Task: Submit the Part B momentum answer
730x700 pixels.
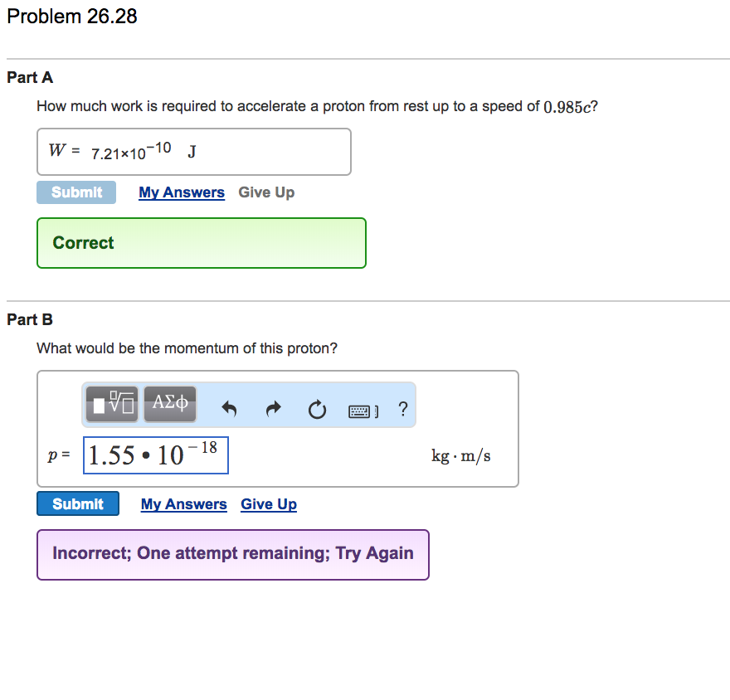Action: click(77, 503)
